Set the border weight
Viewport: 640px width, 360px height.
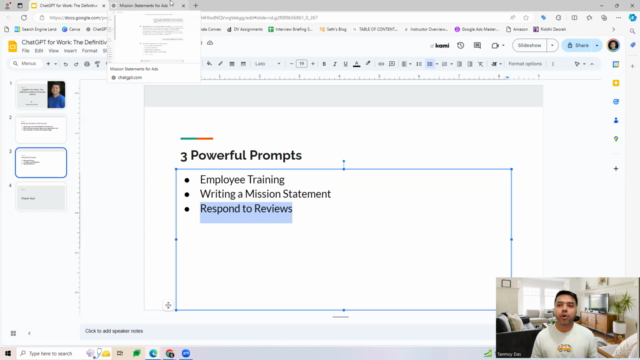click(232, 64)
